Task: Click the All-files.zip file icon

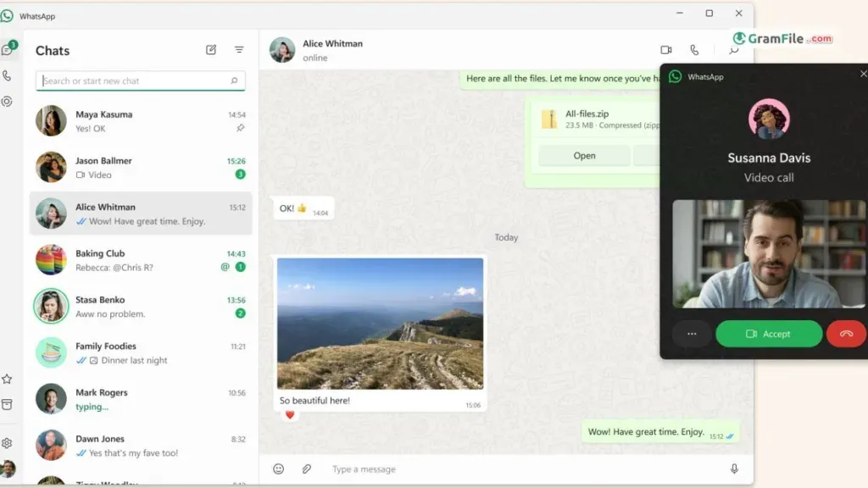Action: 549,119
